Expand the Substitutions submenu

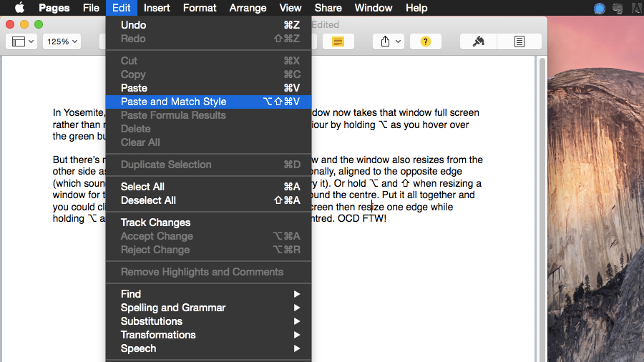coord(209,321)
